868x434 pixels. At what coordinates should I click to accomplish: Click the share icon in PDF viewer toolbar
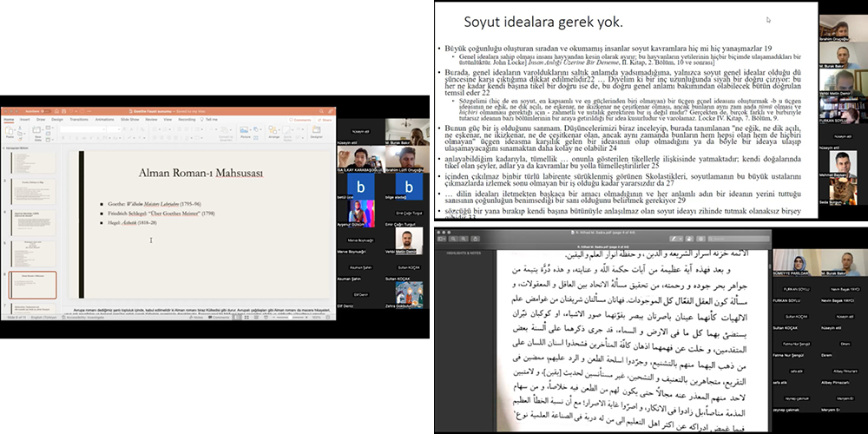(x=476, y=239)
